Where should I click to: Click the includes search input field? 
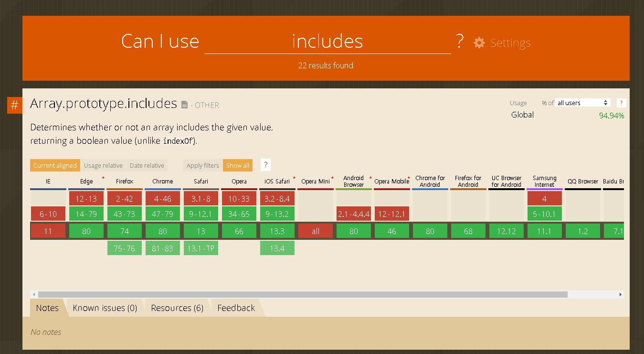click(327, 42)
